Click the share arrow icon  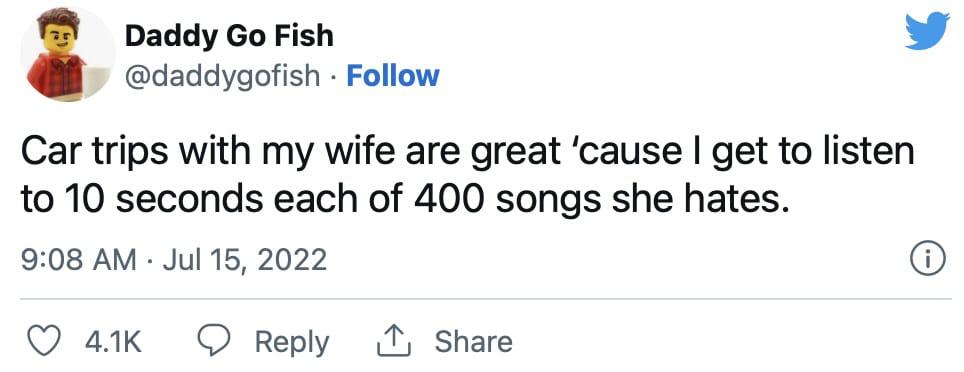coord(393,341)
